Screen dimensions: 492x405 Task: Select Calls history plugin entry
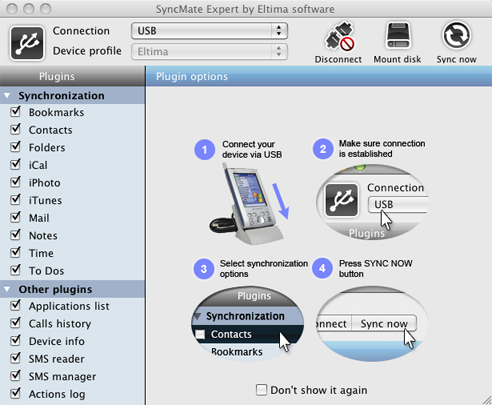click(x=60, y=324)
